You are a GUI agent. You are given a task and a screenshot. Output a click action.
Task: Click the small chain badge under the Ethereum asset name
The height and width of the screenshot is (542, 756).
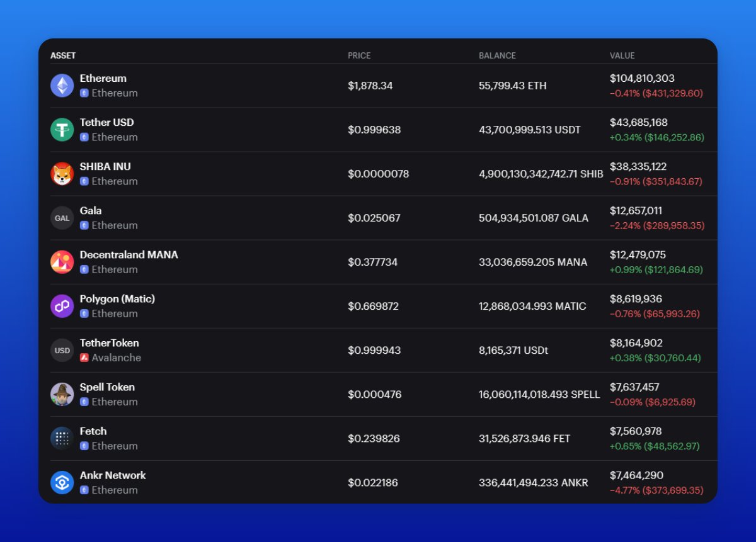click(84, 93)
